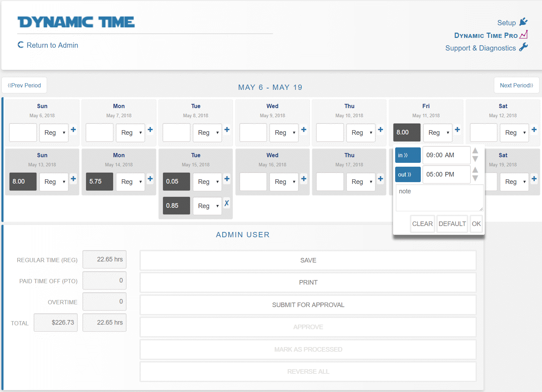Viewport: 542px width, 392px height.
Task: Click DEFAULT in the time popup
Action: 452,224
